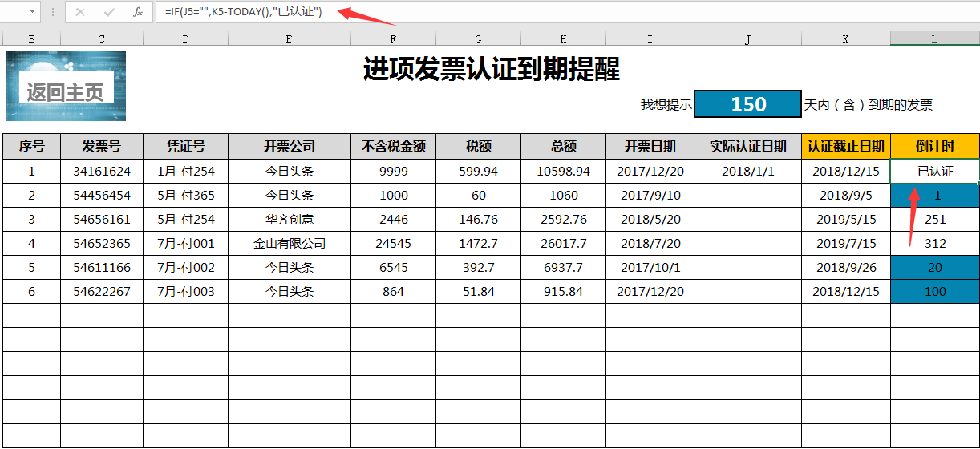Select the 2018/9/26 deadline cell

(x=846, y=267)
